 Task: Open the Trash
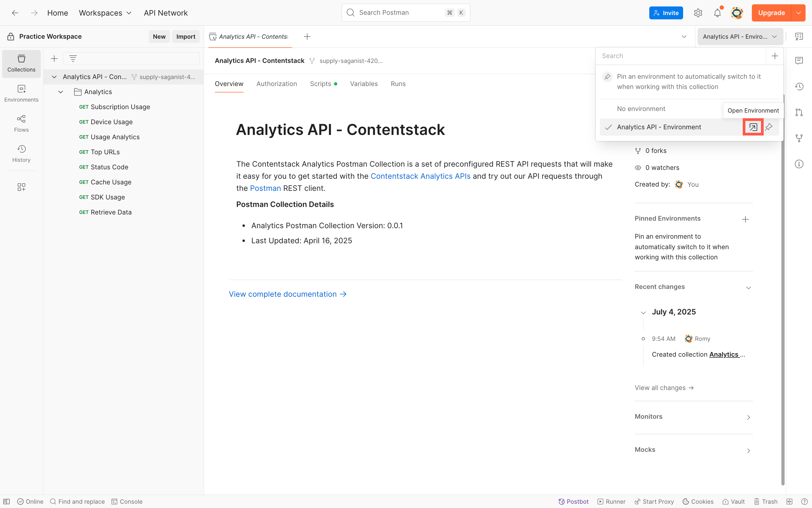click(765, 502)
